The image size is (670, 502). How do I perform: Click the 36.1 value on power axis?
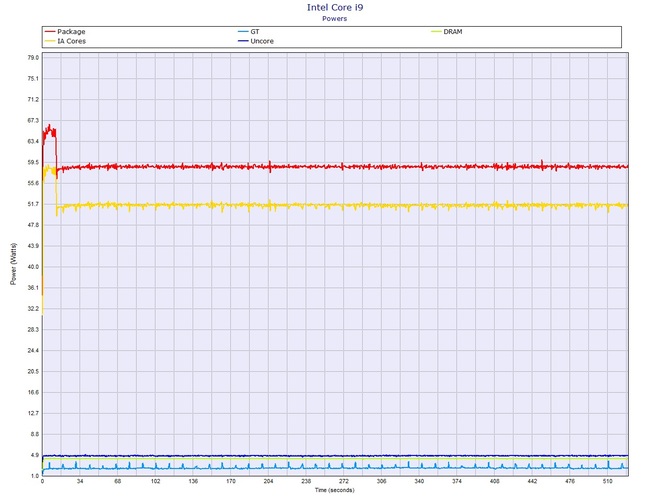[x=33, y=288]
